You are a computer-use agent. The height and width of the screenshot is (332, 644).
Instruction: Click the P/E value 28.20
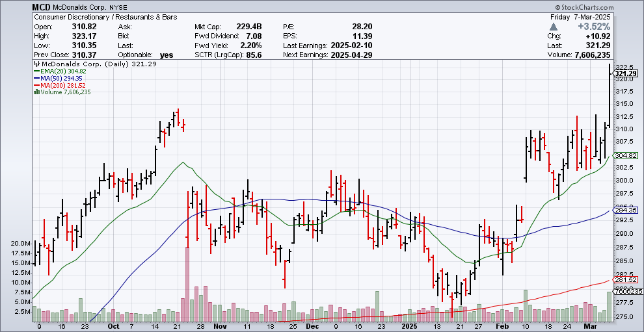pyautogui.click(x=362, y=27)
